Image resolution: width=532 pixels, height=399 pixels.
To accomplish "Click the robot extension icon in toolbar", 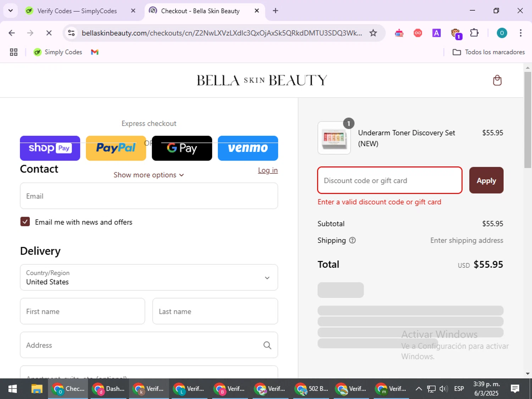I will click(399, 33).
